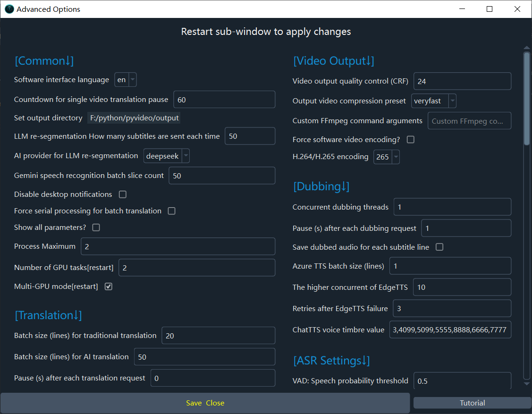The image size is (532, 414).
Task: Click Custom FFmpeg command arguments field
Action: (469, 121)
